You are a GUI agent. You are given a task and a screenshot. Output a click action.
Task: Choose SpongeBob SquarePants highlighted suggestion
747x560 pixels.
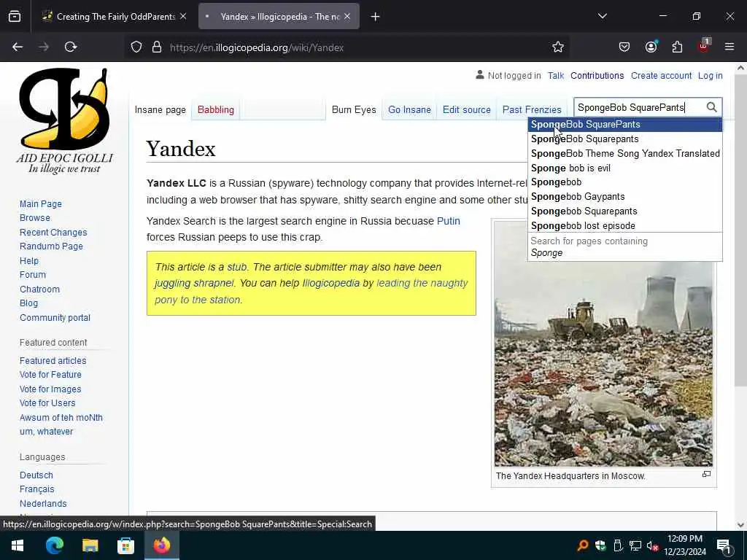coord(624,124)
